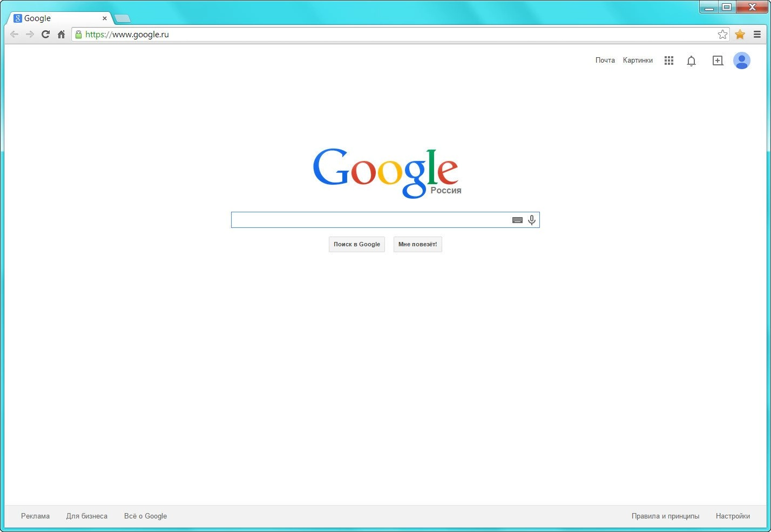Open the account profile avatar
Viewport: 771px width, 532px height.
742,60
